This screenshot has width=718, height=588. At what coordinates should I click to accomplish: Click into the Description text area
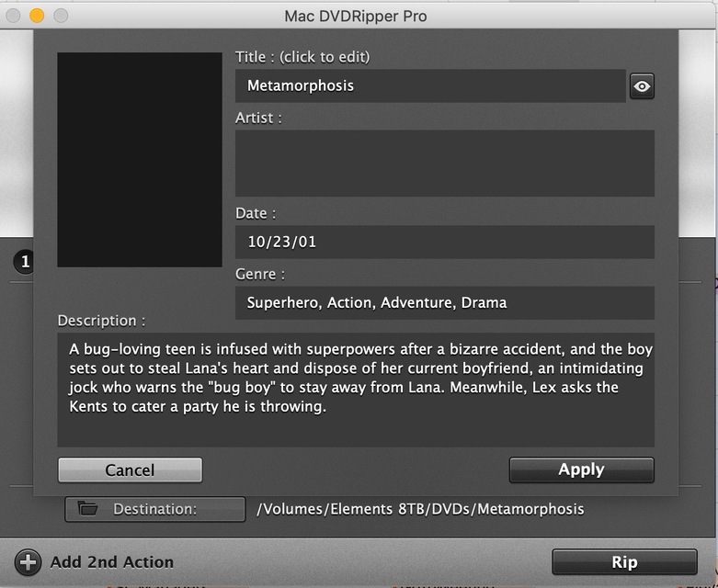356,390
